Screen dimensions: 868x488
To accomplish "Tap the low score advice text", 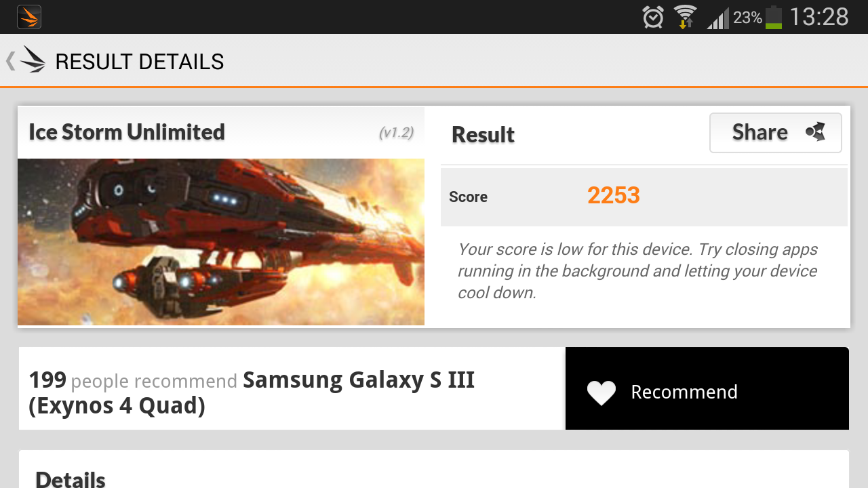I will [637, 271].
